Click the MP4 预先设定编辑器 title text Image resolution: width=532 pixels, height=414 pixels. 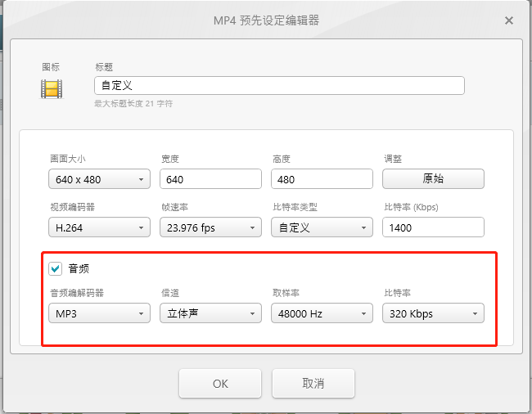266,20
